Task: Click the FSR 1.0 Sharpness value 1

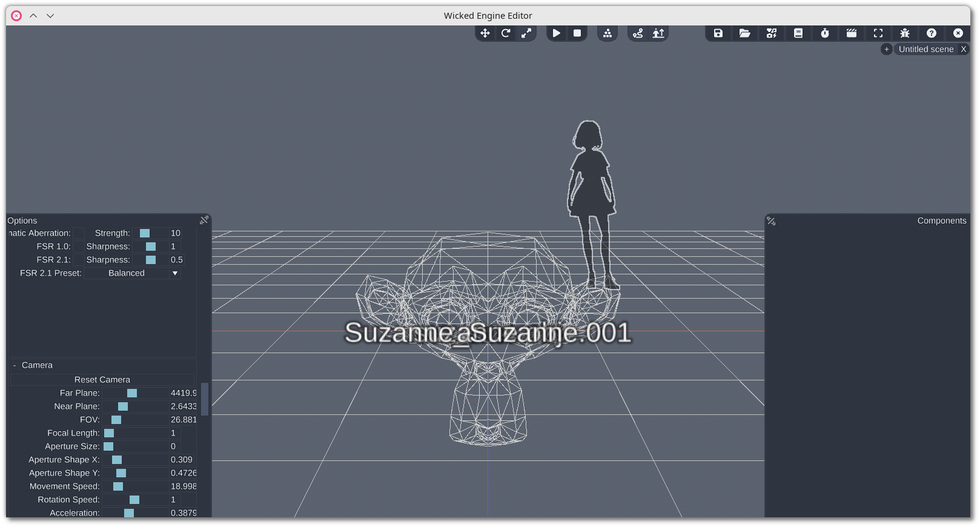Action: pos(176,247)
